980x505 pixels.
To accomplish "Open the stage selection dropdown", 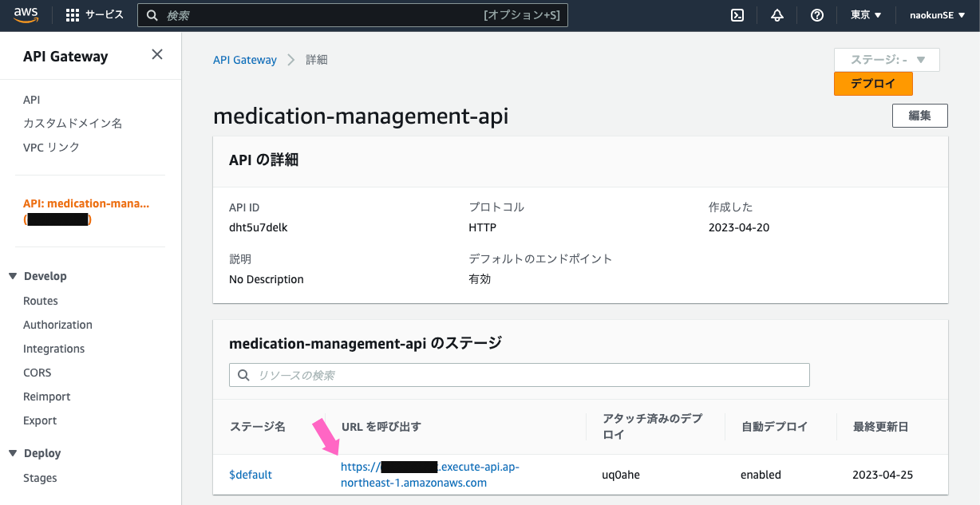I will point(887,60).
